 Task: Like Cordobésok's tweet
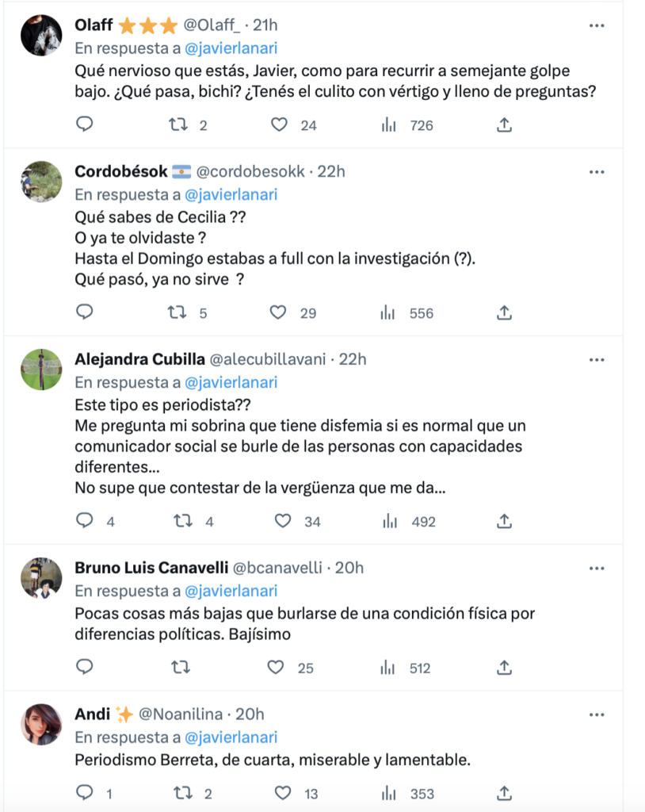coord(278,312)
